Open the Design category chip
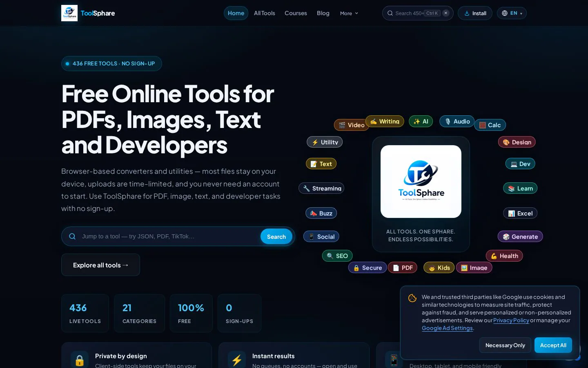The height and width of the screenshot is (368, 588). tap(517, 142)
